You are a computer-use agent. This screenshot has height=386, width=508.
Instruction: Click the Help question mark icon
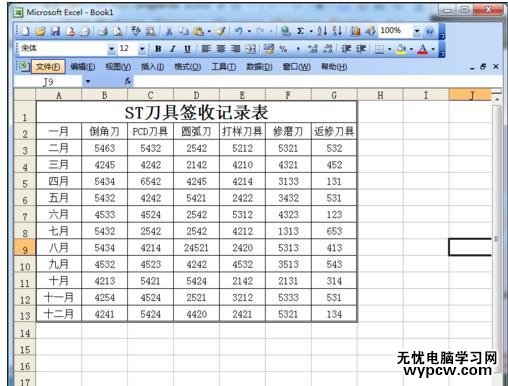(430, 31)
